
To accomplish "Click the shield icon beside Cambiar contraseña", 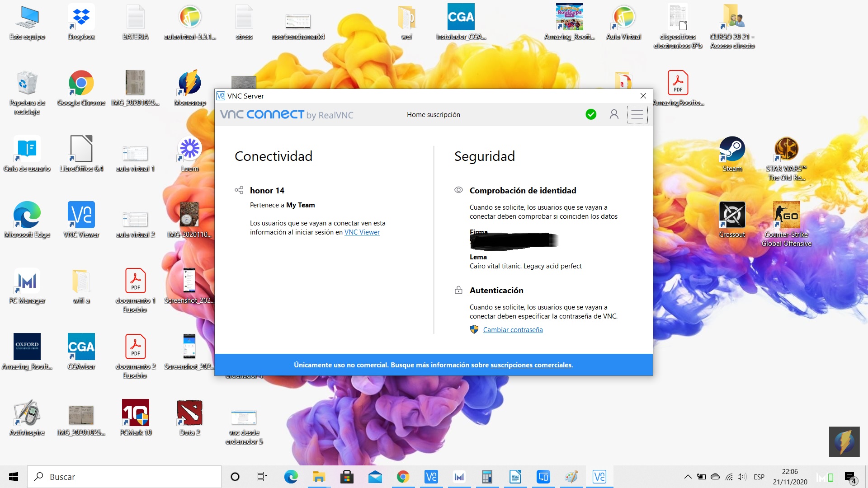I will click(x=474, y=329).
